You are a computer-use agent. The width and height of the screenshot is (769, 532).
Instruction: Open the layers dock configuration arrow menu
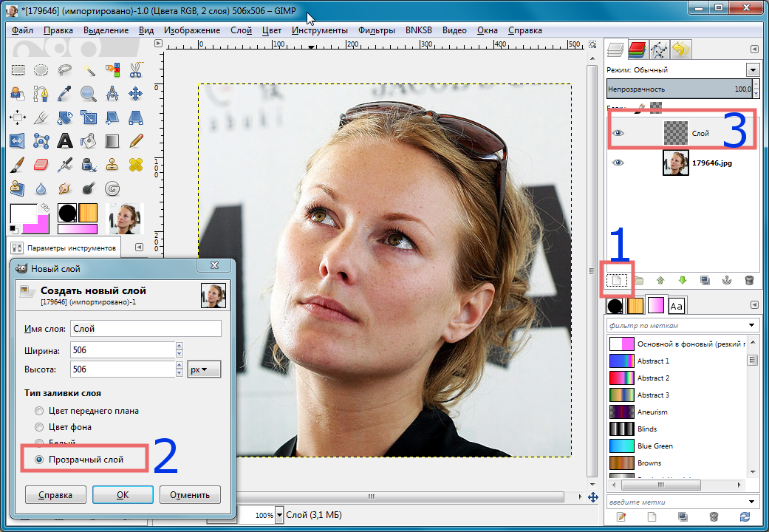point(754,49)
